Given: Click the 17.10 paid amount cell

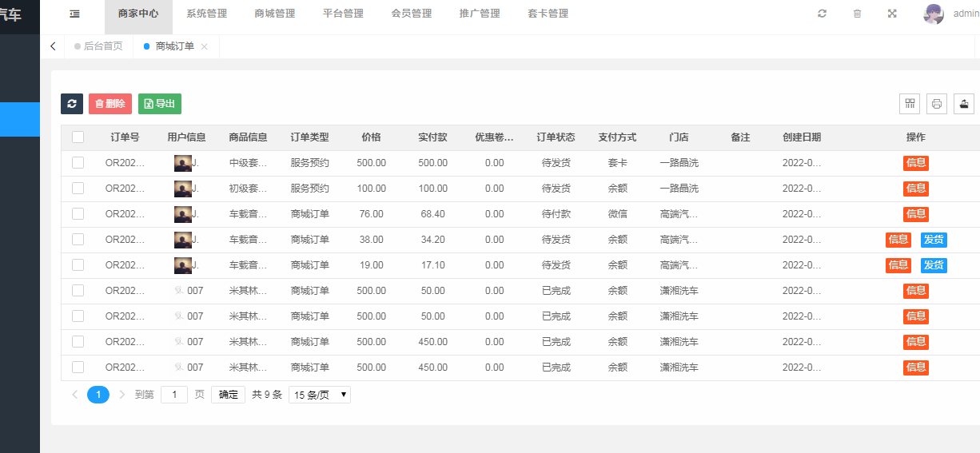Looking at the screenshot, I should click(x=432, y=265).
